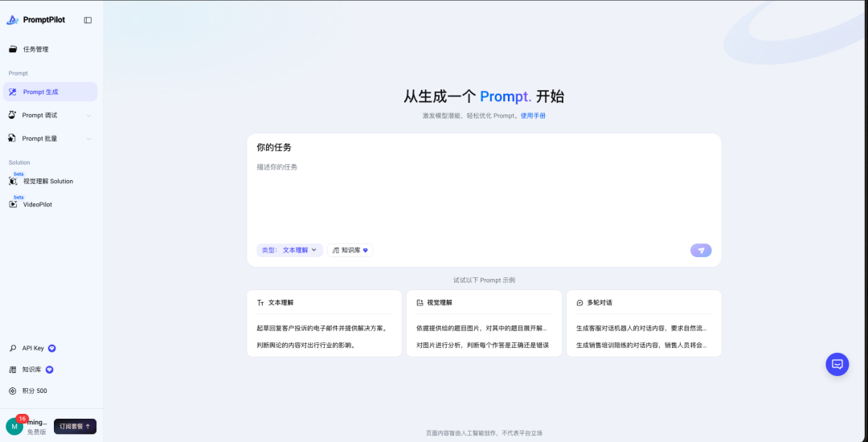Click the 免费版 plan label

tap(36, 432)
